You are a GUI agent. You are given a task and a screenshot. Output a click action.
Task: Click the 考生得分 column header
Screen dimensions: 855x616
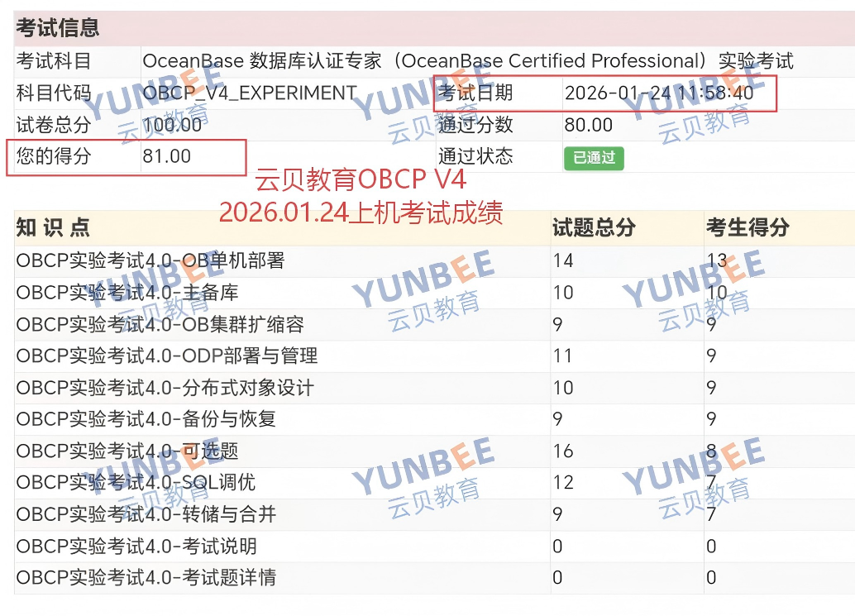tap(748, 228)
